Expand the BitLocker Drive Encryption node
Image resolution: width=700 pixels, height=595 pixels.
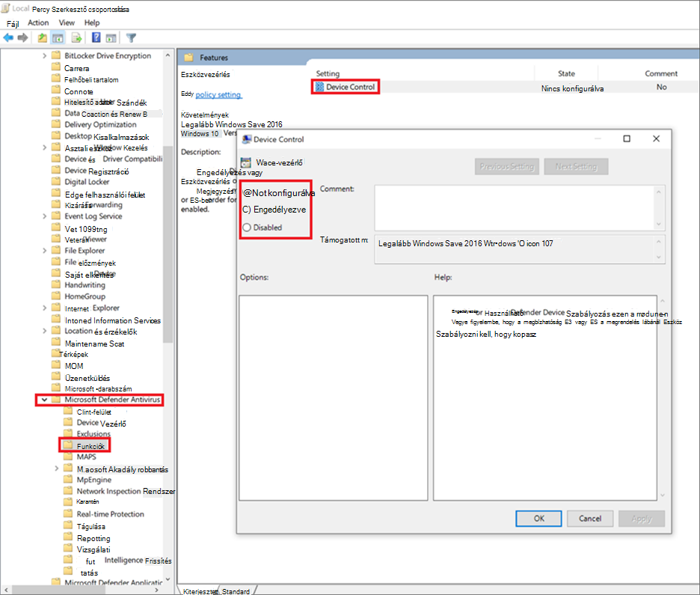tap(44, 56)
